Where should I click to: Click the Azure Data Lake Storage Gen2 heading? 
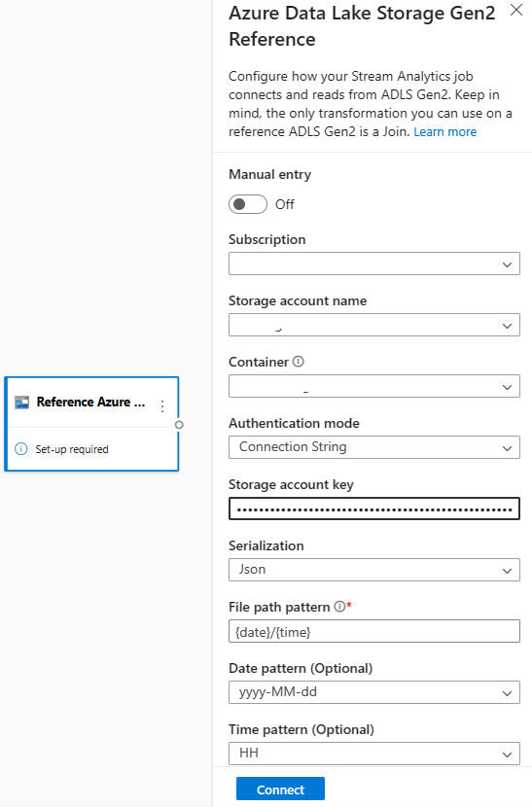pos(362,25)
